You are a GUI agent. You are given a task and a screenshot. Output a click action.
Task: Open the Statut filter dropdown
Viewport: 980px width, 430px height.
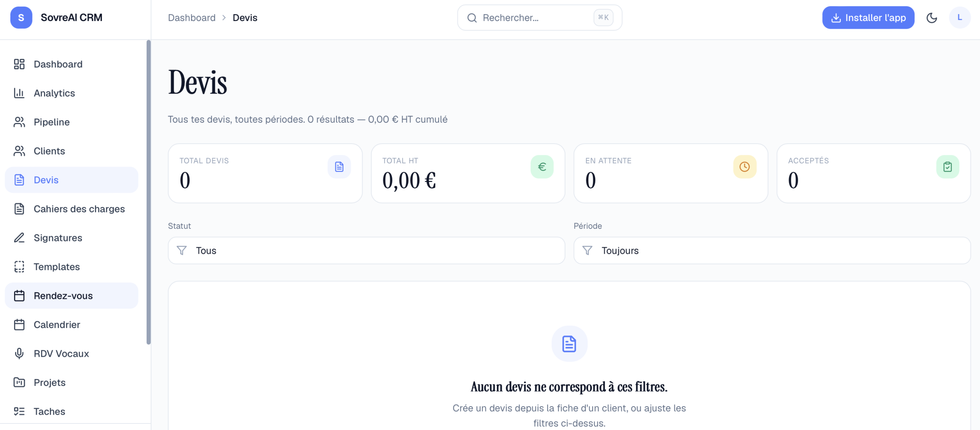coord(366,251)
